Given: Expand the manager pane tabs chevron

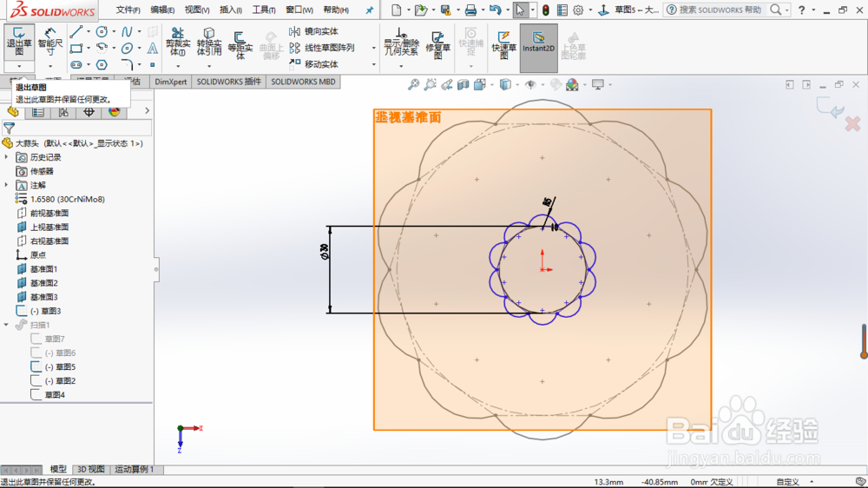Looking at the screenshot, I should 147,111.
